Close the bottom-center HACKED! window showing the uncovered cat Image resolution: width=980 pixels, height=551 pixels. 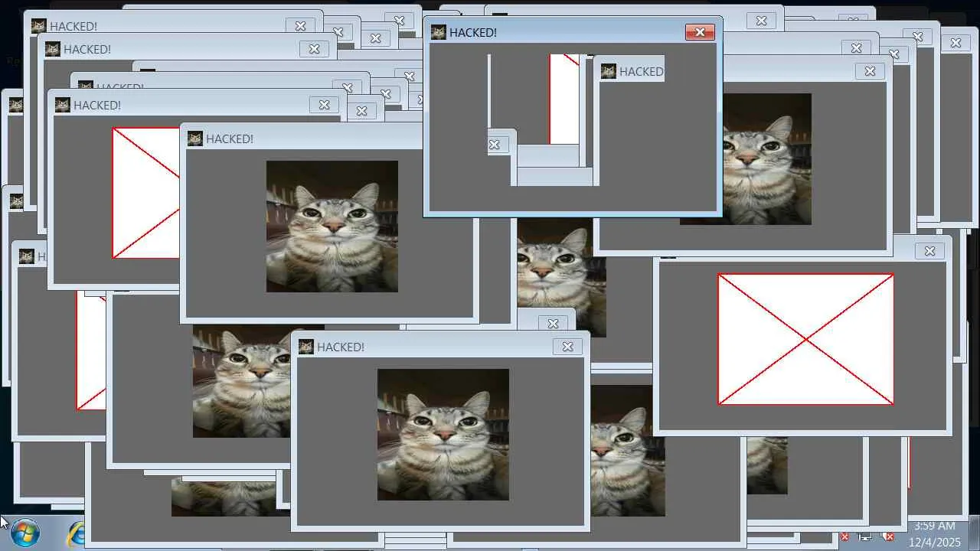click(567, 347)
